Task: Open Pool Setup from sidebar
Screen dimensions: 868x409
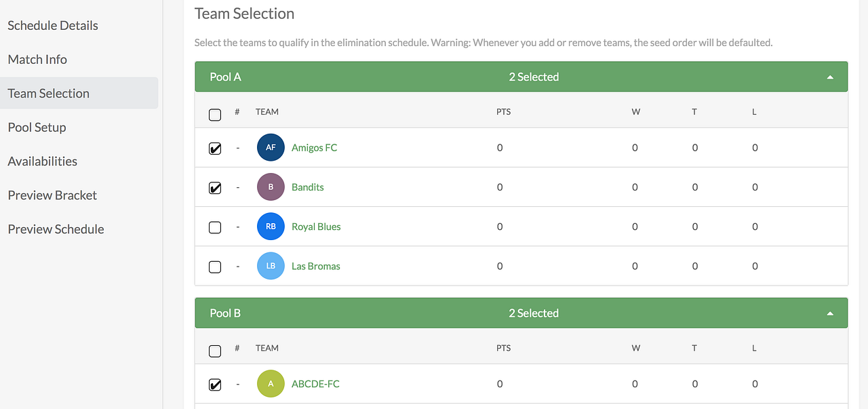Action: [37, 128]
